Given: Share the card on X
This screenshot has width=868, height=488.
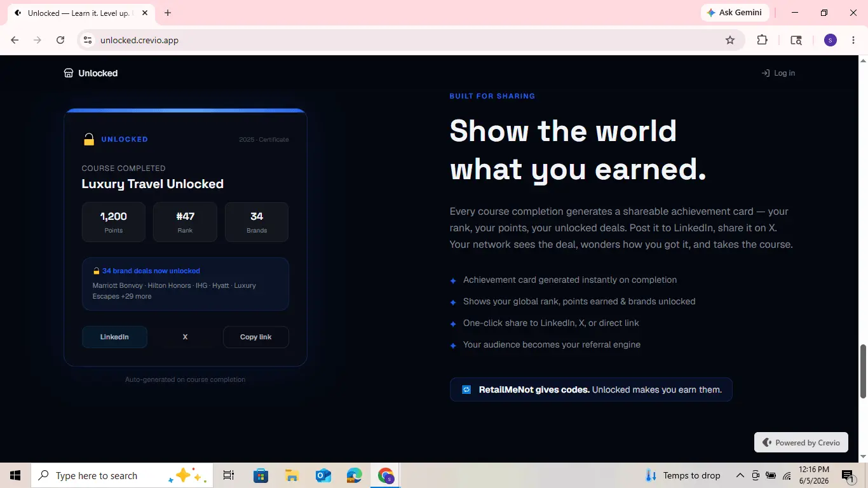Looking at the screenshot, I should tap(185, 337).
